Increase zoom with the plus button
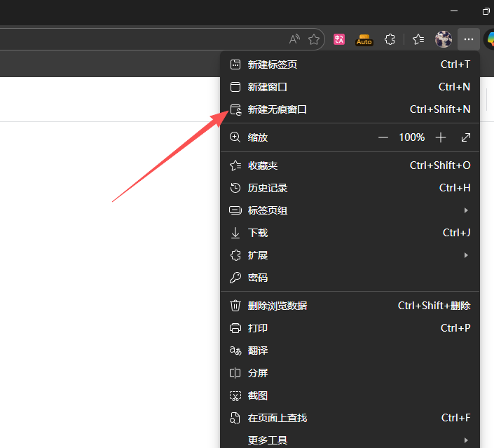The height and width of the screenshot is (448, 494). pos(441,137)
